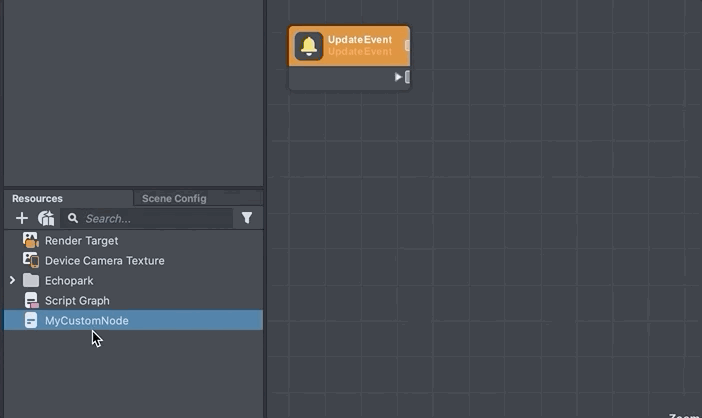Screen dimensions: 702x418
Task: Click the funnel filter icon in Resources
Action: (x=247, y=218)
